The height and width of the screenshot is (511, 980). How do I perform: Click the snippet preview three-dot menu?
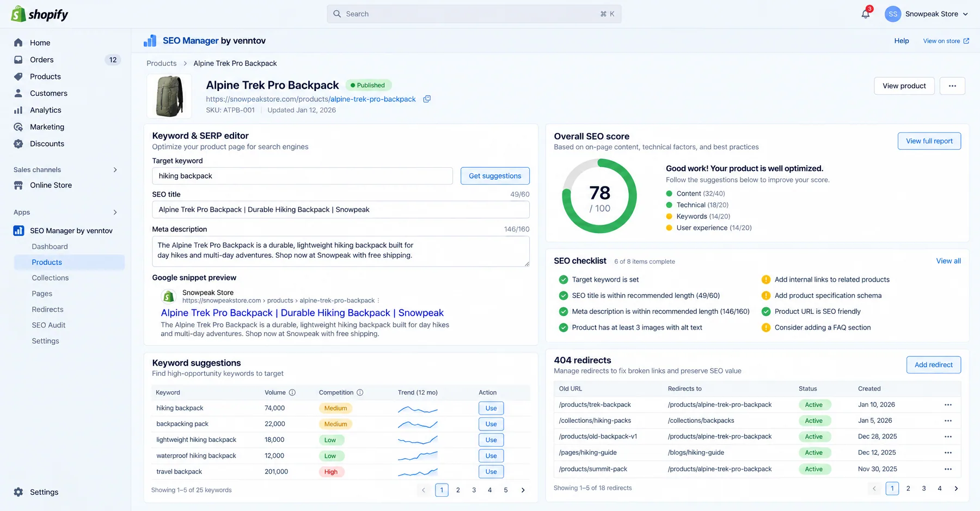(378, 300)
